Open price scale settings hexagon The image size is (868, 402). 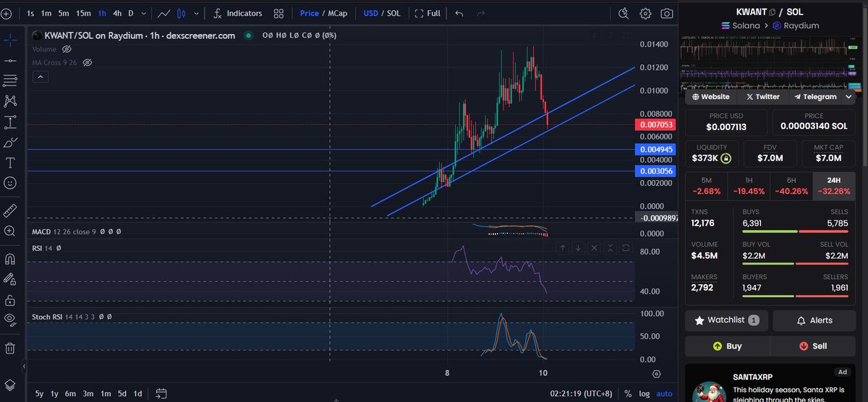pos(656,374)
